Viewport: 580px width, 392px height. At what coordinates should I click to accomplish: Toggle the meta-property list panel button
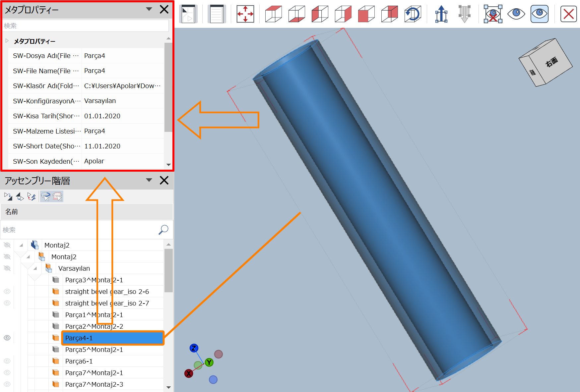pyautogui.click(x=217, y=14)
